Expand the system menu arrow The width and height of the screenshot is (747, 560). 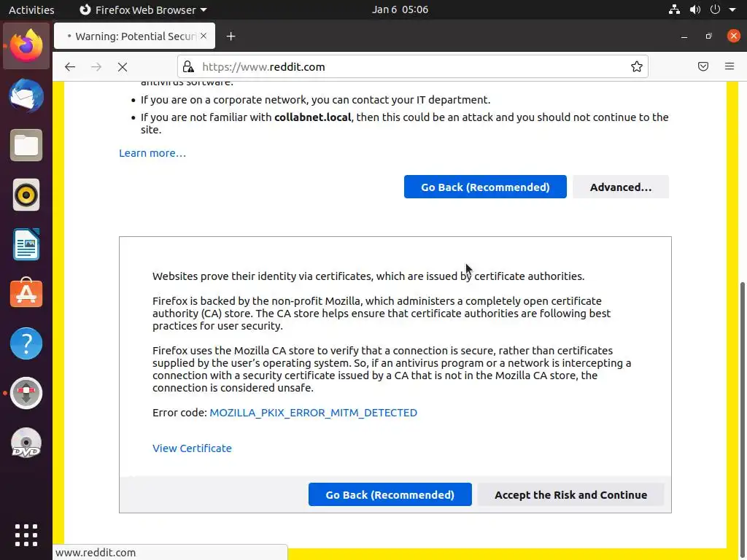732,9
